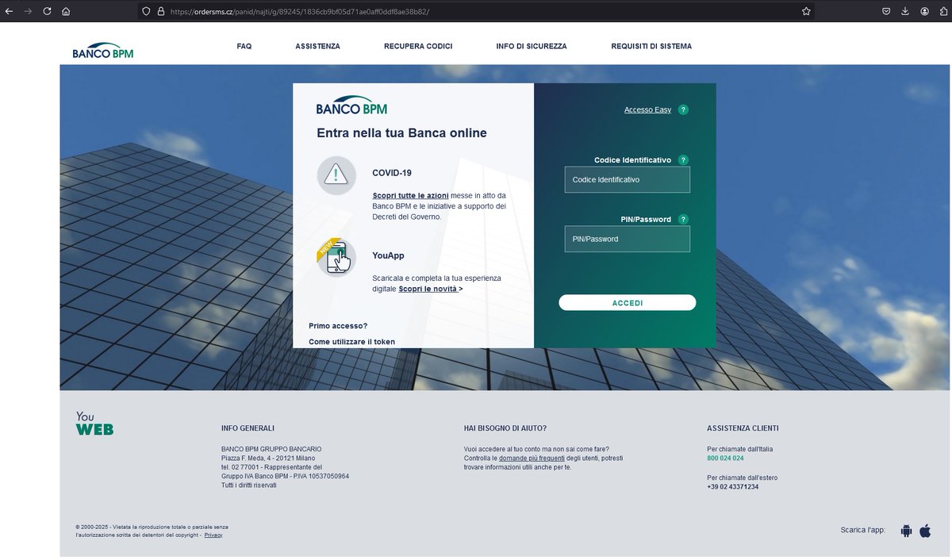Bookmark this page with the star icon
The height and width of the screenshot is (560, 952).
point(806,11)
